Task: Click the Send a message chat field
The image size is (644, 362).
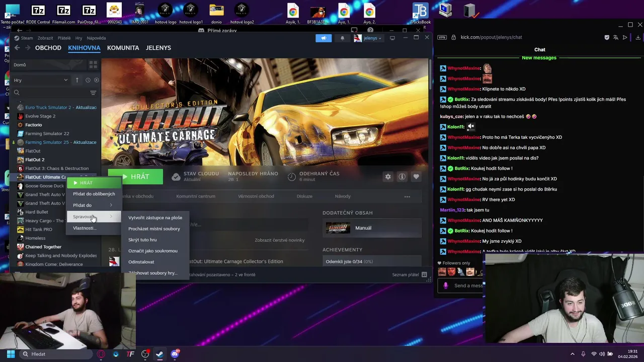Action: click(x=468, y=286)
